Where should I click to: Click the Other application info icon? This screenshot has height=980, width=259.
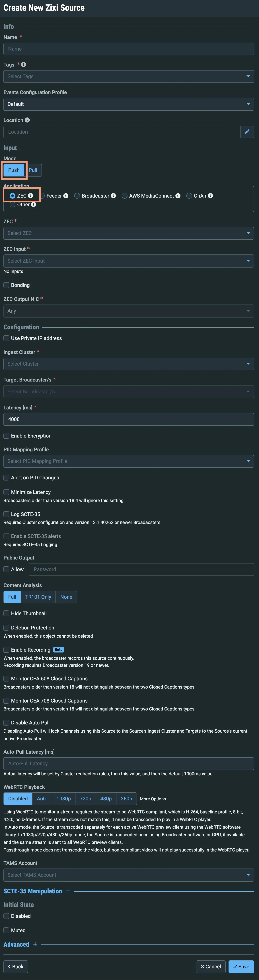point(34,205)
